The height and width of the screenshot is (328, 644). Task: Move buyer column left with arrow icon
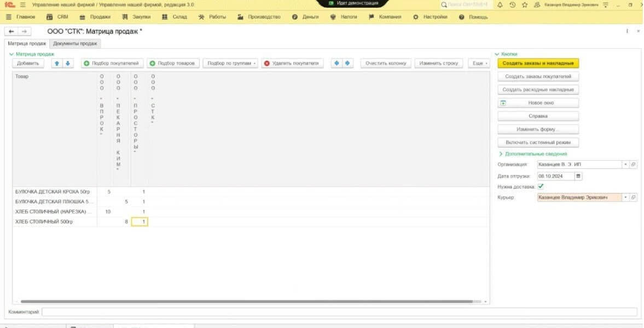pos(336,63)
